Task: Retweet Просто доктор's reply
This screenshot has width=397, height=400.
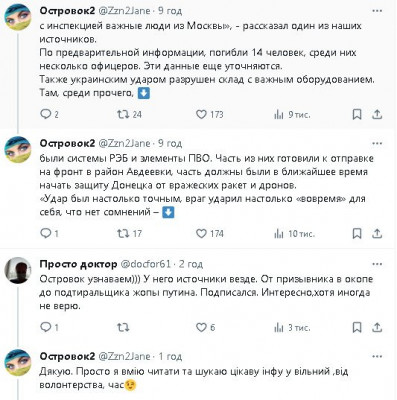Action: 123,327
